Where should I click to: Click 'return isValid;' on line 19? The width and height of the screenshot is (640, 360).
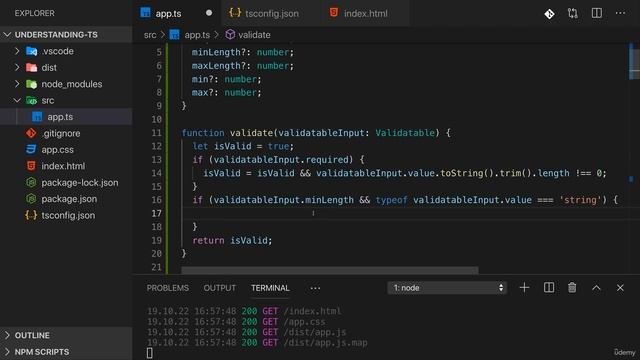pyautogui.click(x=232, y=240)
